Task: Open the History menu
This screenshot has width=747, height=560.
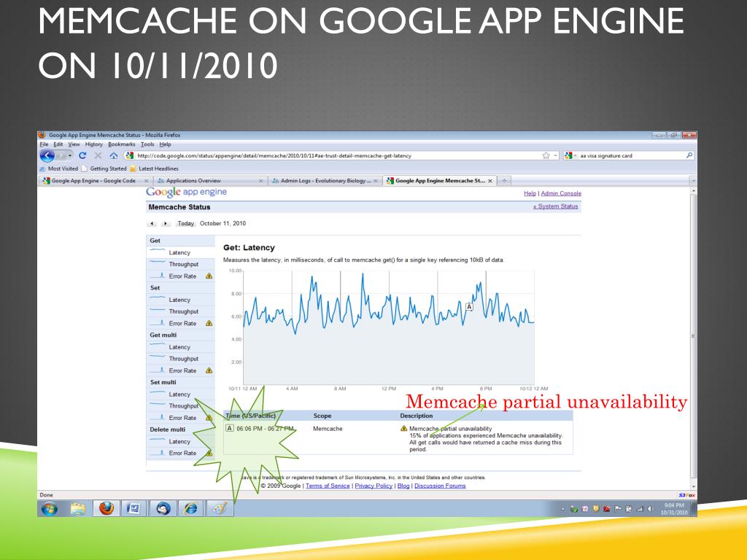Action: pos(94,144)
